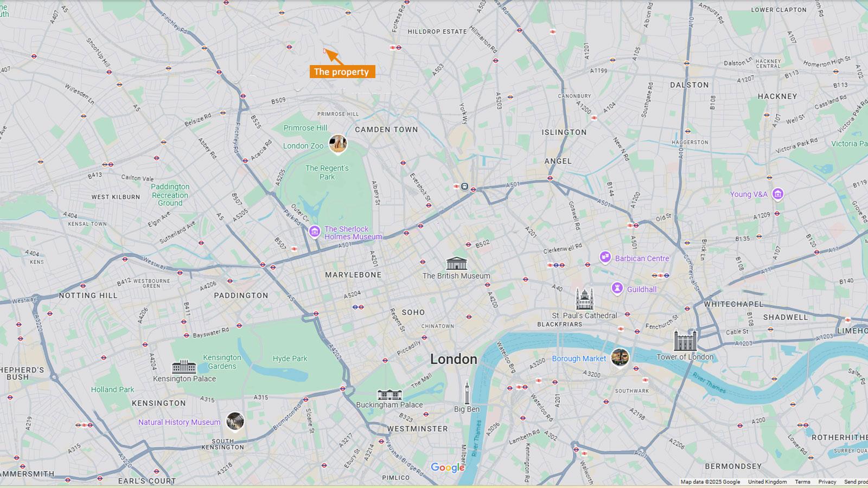
Task: Click the London Zoo photo marker
Action: point(337,144)
